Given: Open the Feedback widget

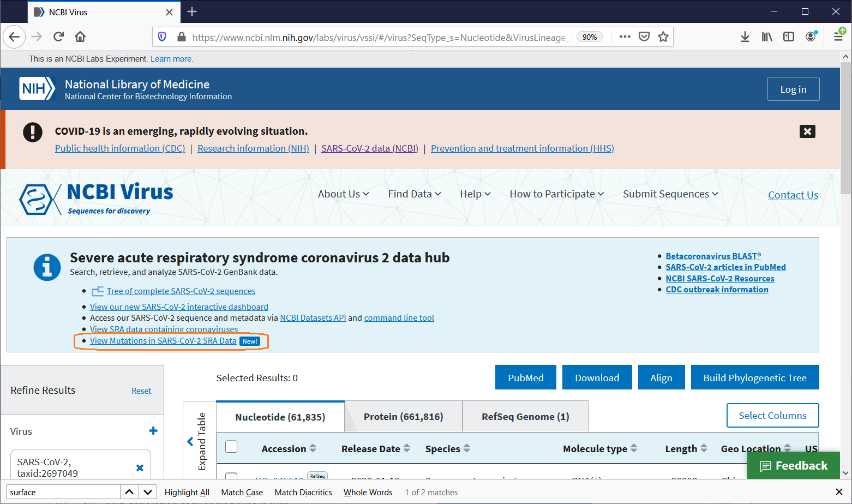Looking at the screenshot, I should point(794,465).
